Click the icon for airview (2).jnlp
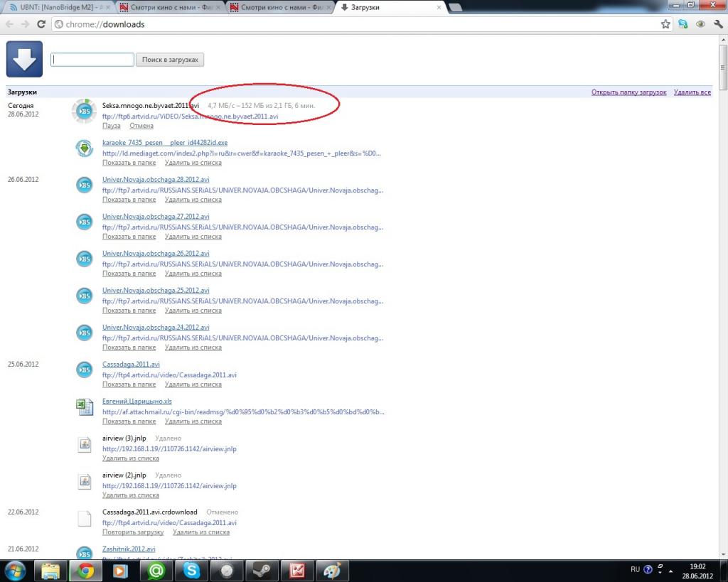 [85, 481]
